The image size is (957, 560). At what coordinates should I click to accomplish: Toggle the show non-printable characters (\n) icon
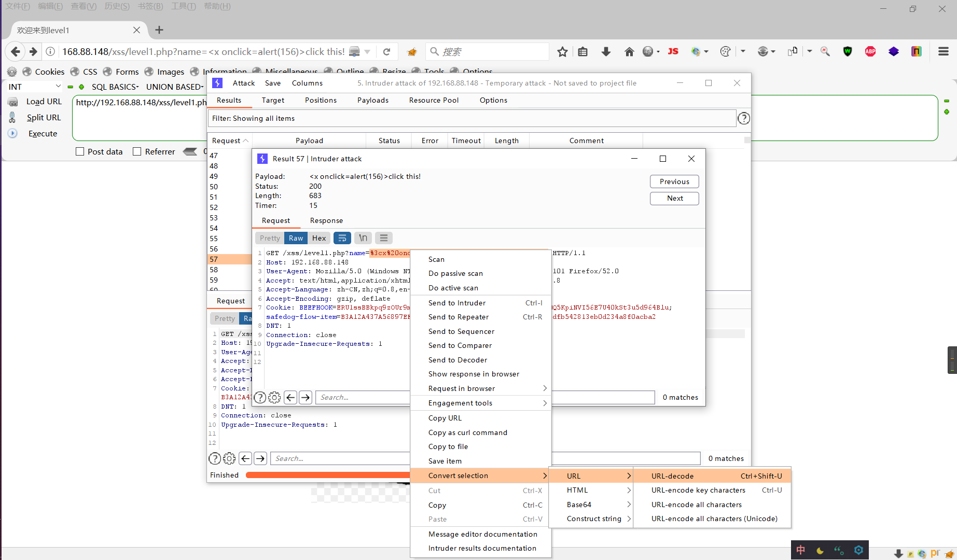tap(363, 238)
